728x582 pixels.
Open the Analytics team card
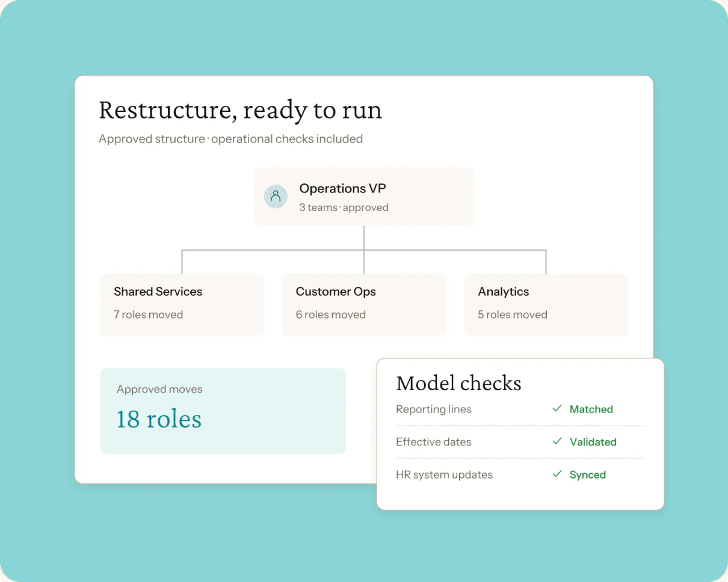point(546,304)
